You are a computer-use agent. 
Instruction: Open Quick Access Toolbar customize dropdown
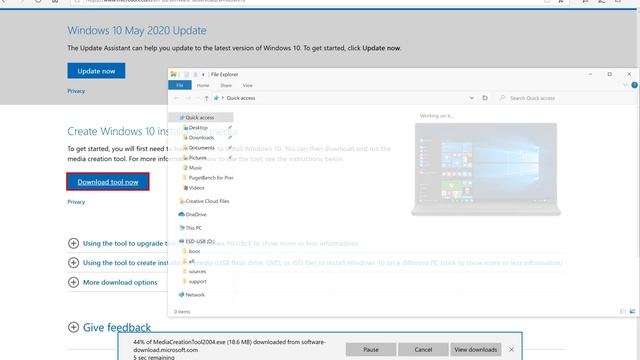point(203,74)
